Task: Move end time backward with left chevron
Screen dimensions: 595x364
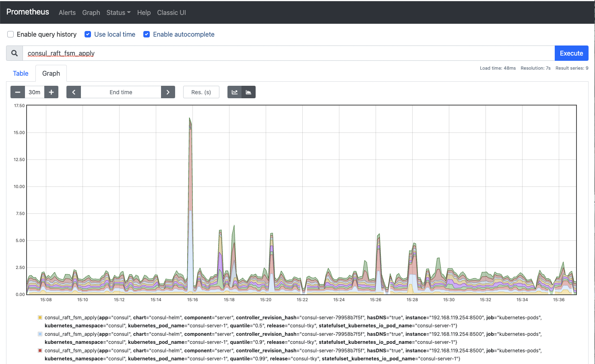Action: 74,92
